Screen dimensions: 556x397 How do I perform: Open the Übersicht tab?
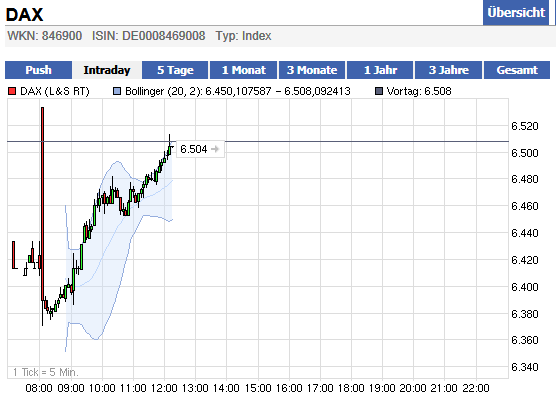coord(516,12)
